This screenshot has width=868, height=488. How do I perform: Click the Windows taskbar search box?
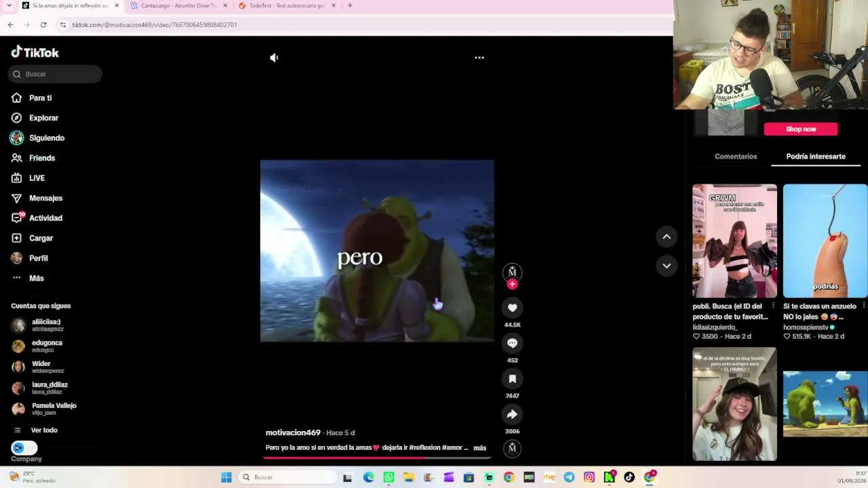pos(288,477)
